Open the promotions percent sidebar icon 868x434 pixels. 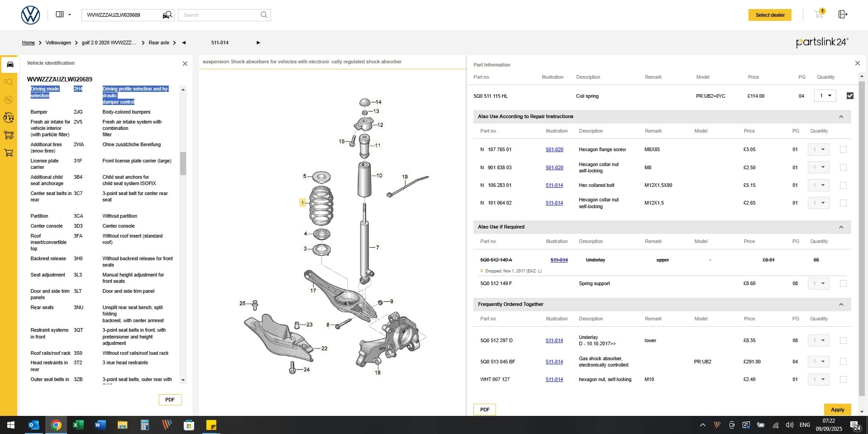[x=9, y=100]
